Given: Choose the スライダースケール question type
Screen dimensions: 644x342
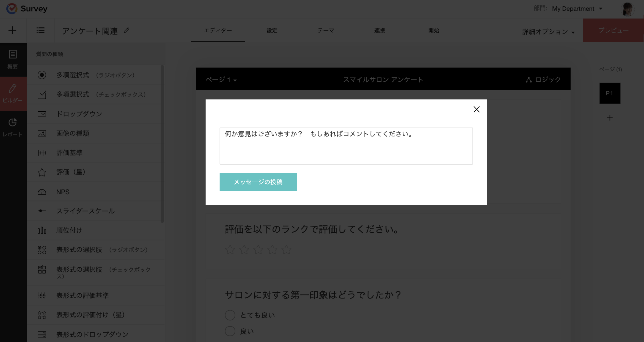Looking at the screenshot, I should click(x=85, y=211).
